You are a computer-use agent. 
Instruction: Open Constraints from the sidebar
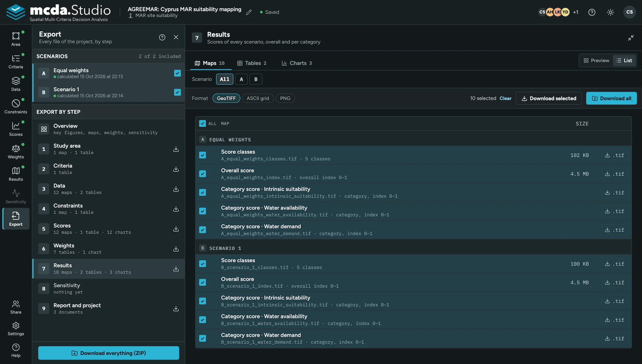16,107
